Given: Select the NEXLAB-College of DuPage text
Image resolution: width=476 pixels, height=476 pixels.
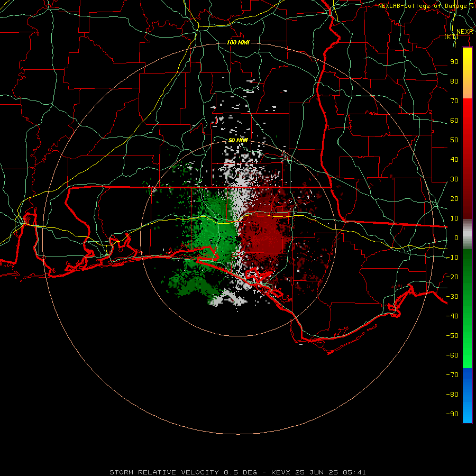Looking at the screenshot, I should pyautogui.click(x=422, y=6).
